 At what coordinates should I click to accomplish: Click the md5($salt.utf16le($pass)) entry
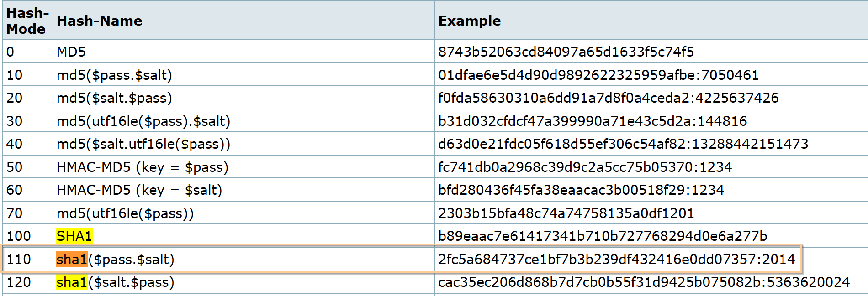click(x=143, y=144)
